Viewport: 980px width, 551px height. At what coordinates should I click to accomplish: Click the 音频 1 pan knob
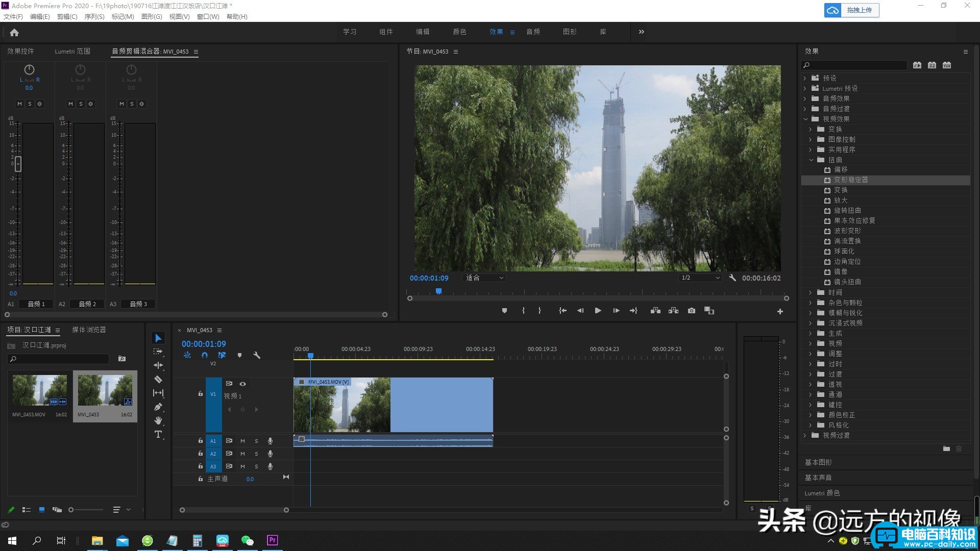point(29,69)
